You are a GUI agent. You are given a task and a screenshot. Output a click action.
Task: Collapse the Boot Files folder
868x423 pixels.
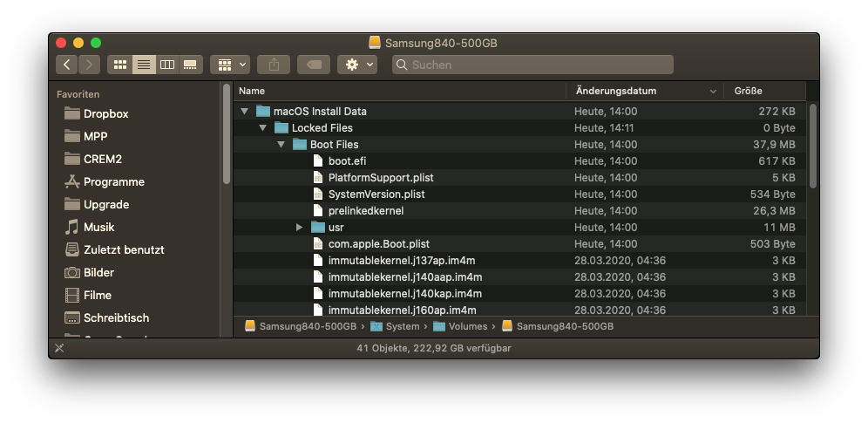[x=281, y=145]
